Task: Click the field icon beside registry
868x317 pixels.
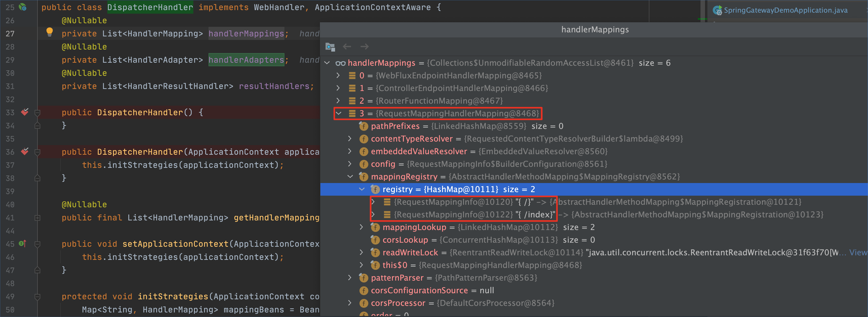Action: pos(375,189)
